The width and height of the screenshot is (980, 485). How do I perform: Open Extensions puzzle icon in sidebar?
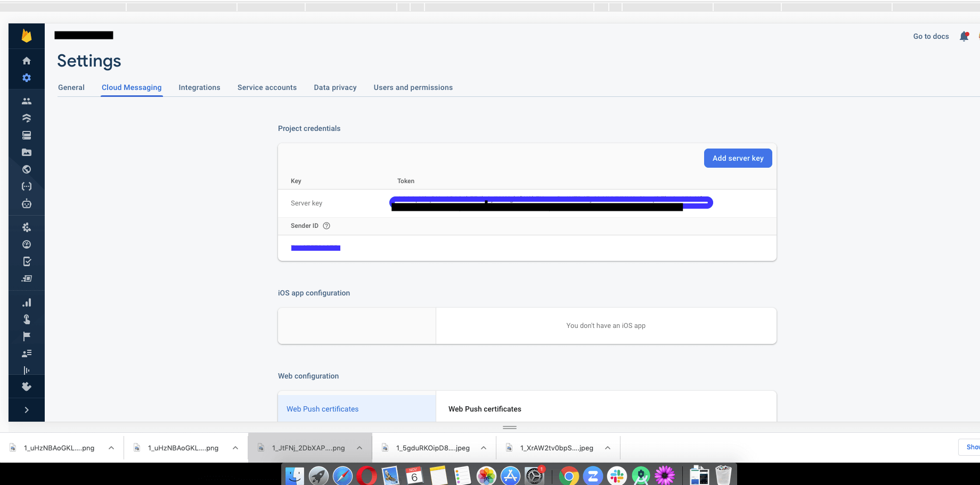click(27, 387)
